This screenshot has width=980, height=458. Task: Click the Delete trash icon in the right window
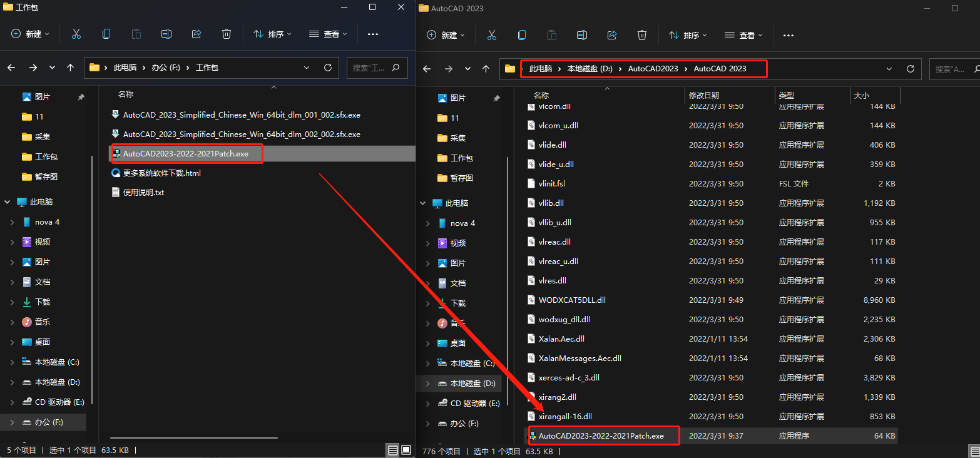(x=642, y=34)
